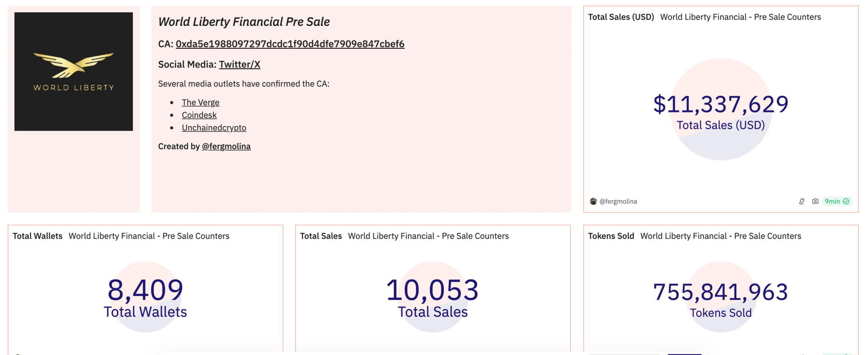
Task: Open Pre Sale Counters query beside Total Wallets
Action: [x=149, y=236]
